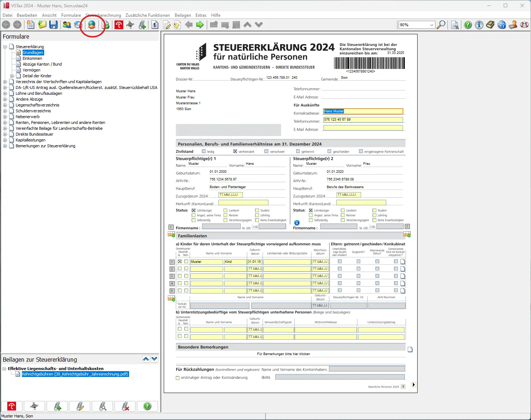Open the 90% zoom level dropdown
The image size is (531, 420).
(432, 25)
